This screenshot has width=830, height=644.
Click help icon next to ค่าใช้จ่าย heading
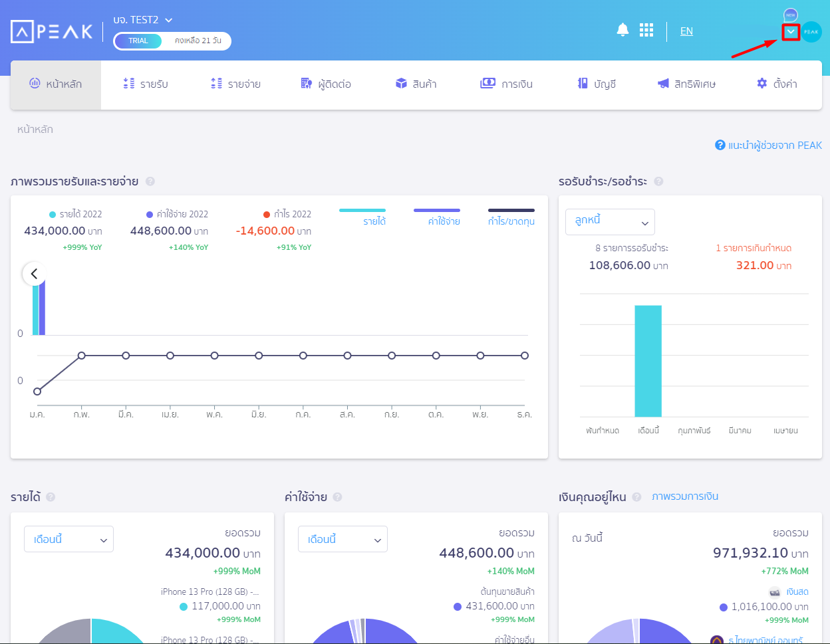pyautogui.click(x=337, y=497)
